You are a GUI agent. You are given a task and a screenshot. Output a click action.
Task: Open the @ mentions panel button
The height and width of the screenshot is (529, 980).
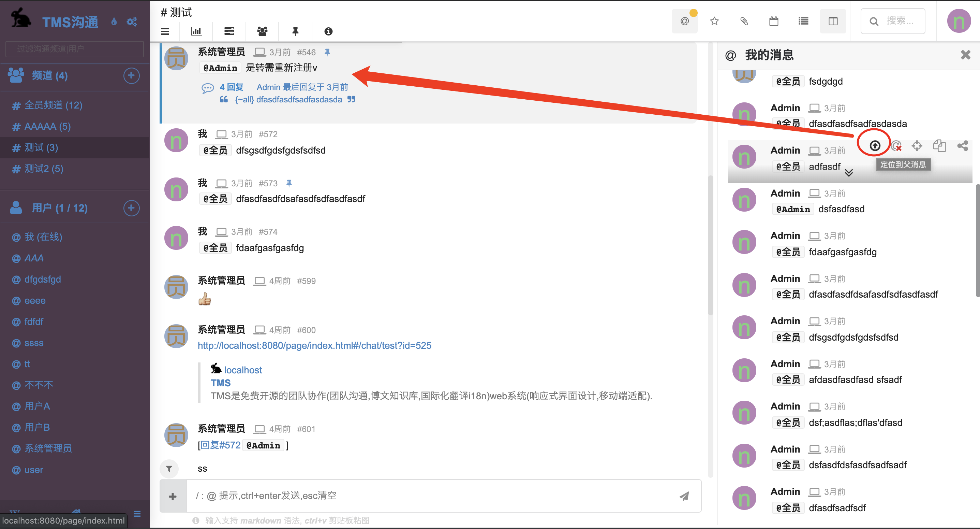[x=684, y=21]
